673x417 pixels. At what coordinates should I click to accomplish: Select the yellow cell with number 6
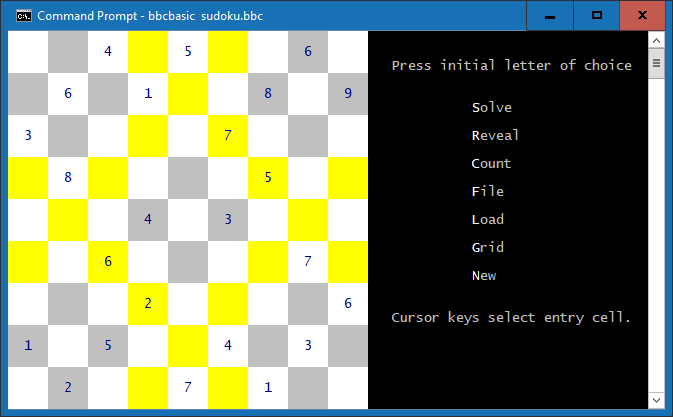point(108,261)
